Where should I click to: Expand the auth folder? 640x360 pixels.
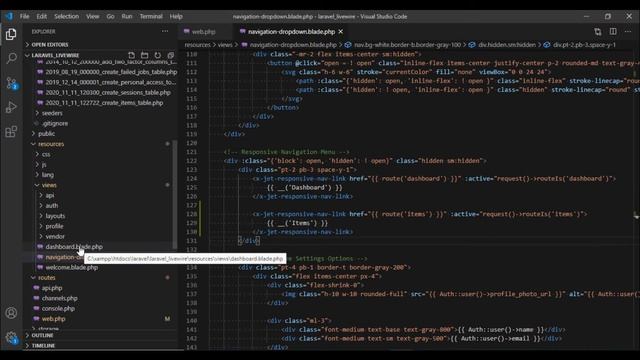point(51,205)
